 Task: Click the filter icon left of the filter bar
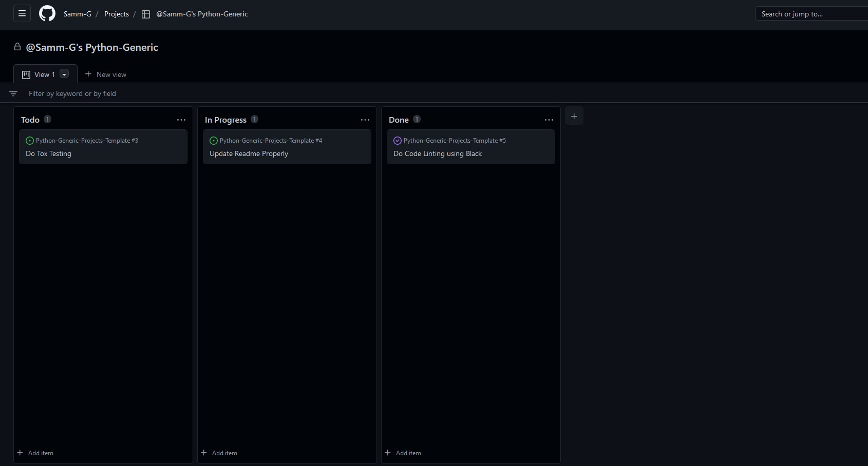[x=13, y=93]
